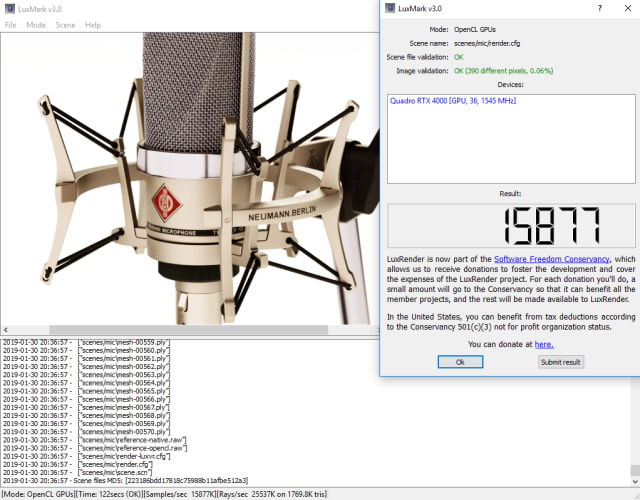Screen dimensions: 640x500
Task: Click the status bar Mode: OpenCL GPUs entry
Action: [x=38, y=494]
